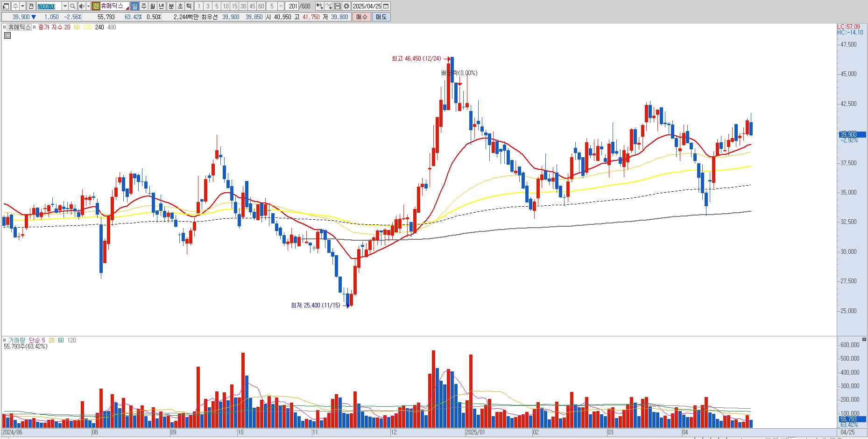Switch to monthly 월 chart period
The image size is (868, 439).
tap(152, 6)
